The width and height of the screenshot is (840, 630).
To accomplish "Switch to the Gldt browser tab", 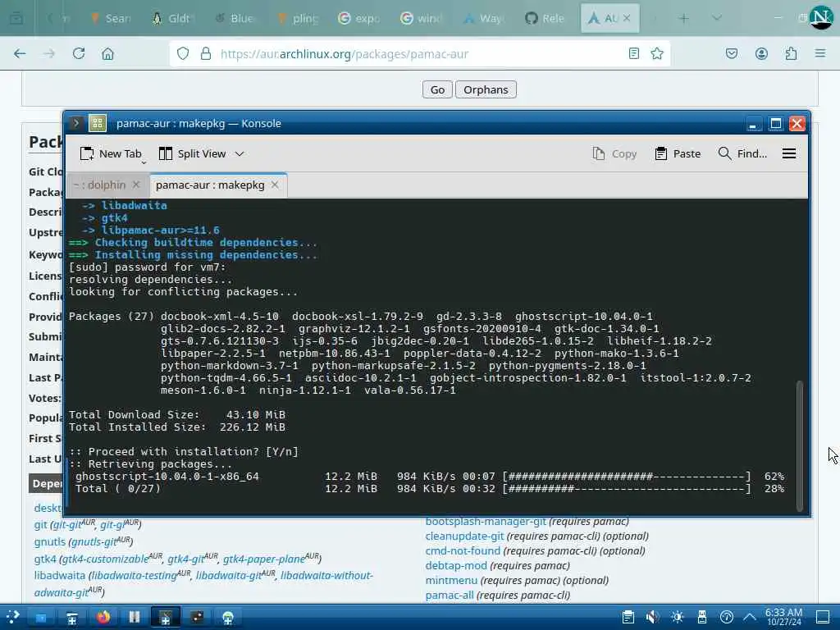I will click(171, 18).
